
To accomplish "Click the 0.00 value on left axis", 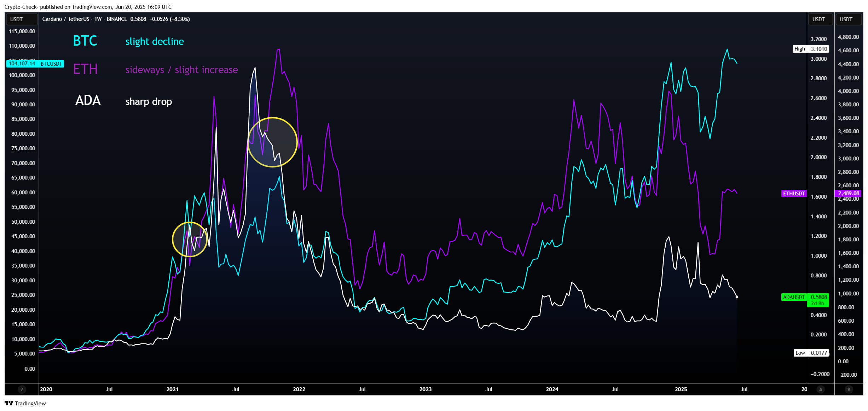I will (30, 369).
